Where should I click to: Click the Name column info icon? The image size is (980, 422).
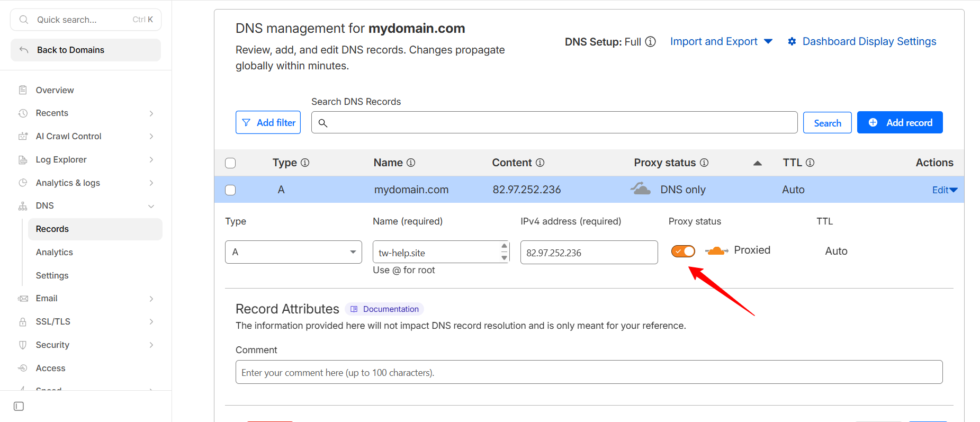(411, 163)
